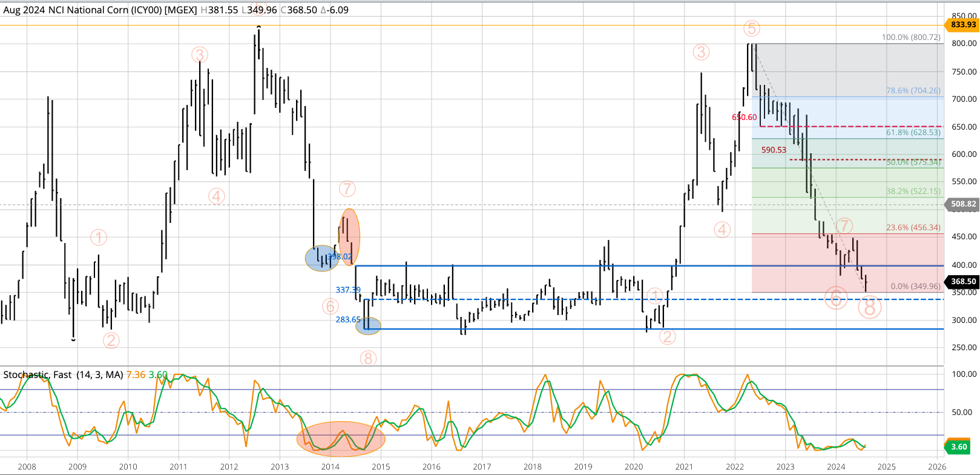Click the circled 1 wave marker near 2009
This screenshot has height=475, width=980.
point(99,237)
